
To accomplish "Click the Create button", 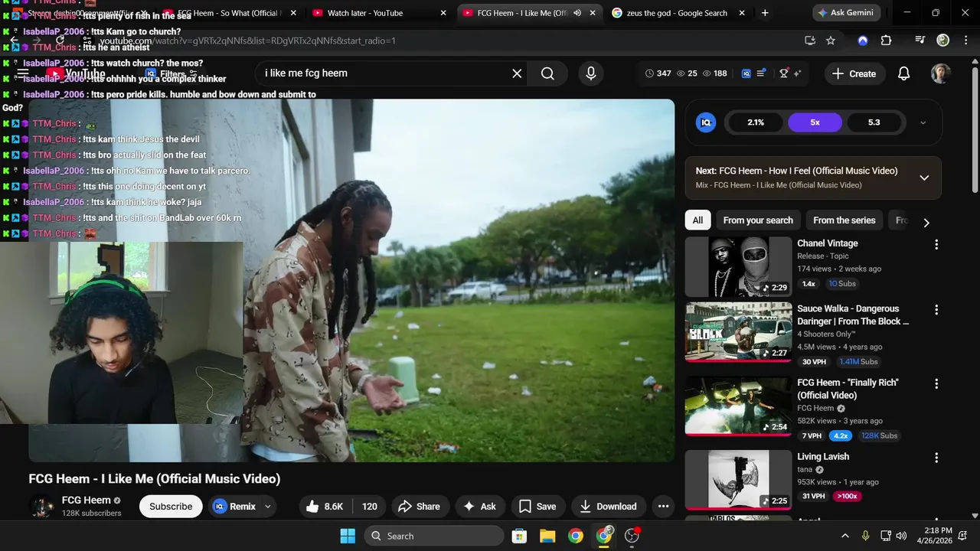I will click(854, 73).
